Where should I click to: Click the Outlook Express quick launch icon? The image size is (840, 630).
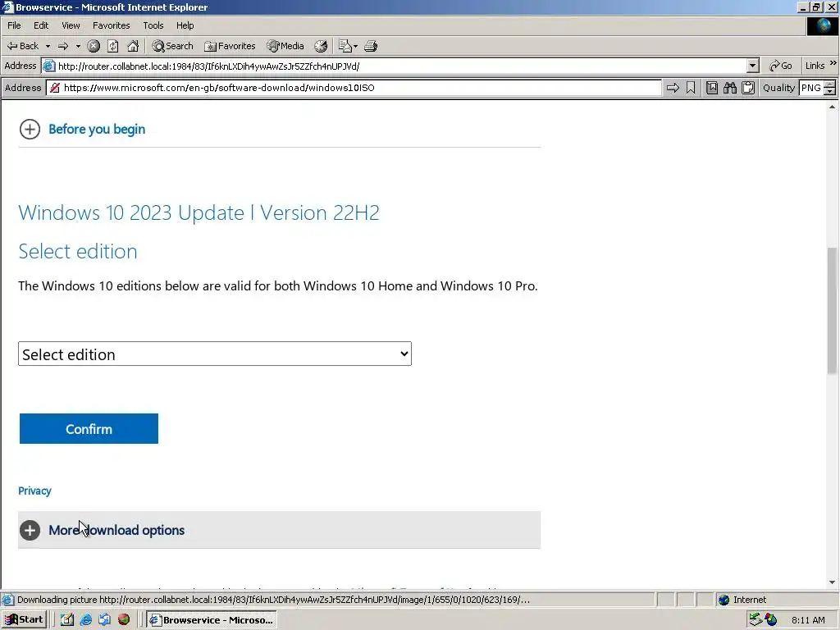104,620
